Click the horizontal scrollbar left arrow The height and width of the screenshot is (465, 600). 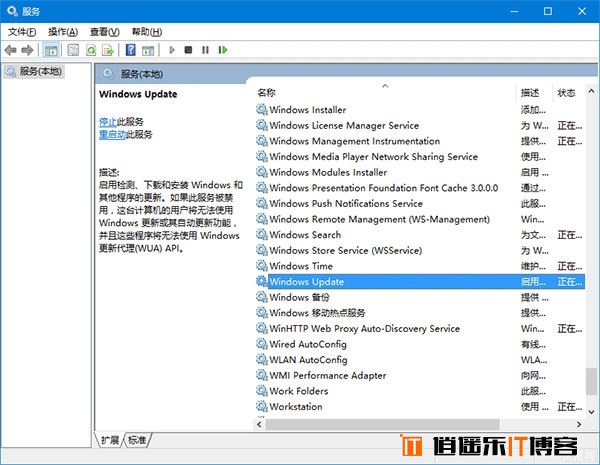click(x=259, y=424)
